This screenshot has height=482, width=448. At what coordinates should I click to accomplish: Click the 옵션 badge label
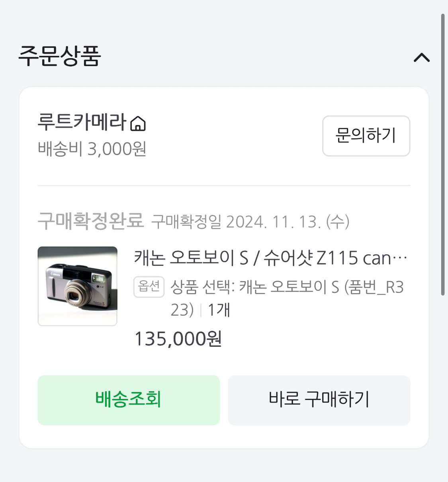coord(149,287)
